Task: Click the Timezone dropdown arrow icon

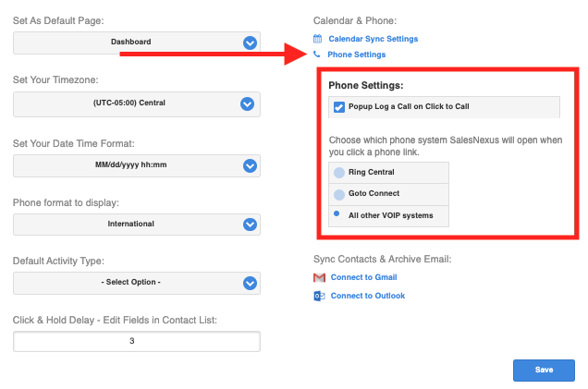Action: [x=248, y=103]
